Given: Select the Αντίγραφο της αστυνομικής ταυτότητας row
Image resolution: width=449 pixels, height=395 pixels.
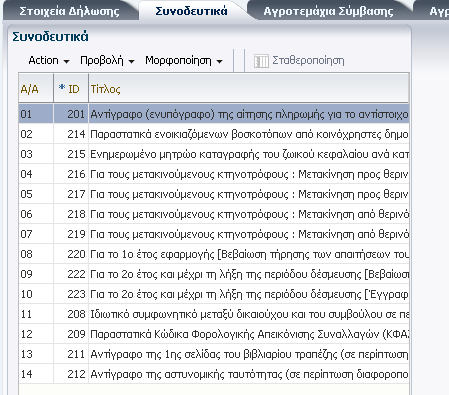Looking at the screenshot, I should coord(214,374).
